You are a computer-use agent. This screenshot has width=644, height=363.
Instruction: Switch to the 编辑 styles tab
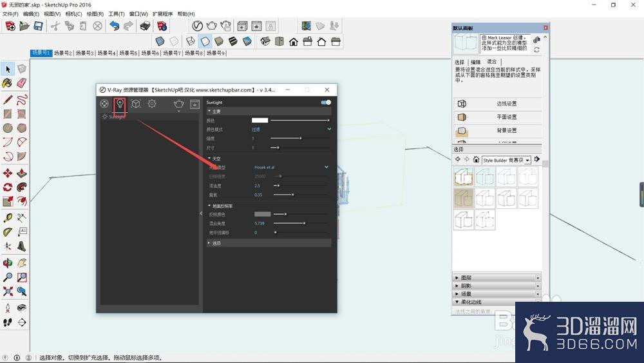[x=476, y=62]
